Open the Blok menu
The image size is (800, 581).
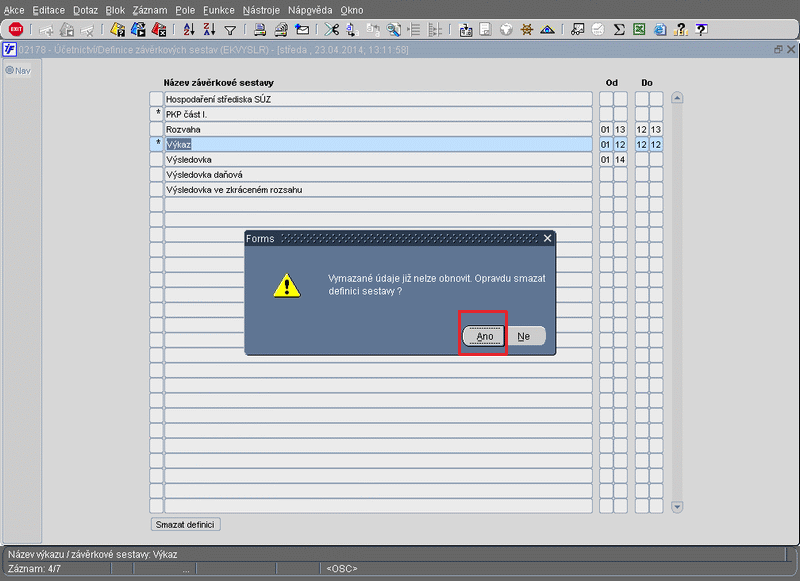(115, 10)
